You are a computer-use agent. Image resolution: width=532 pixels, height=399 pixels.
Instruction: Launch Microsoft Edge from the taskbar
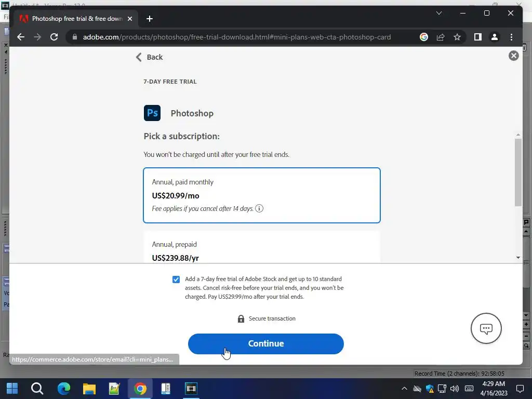pos(63,389)
